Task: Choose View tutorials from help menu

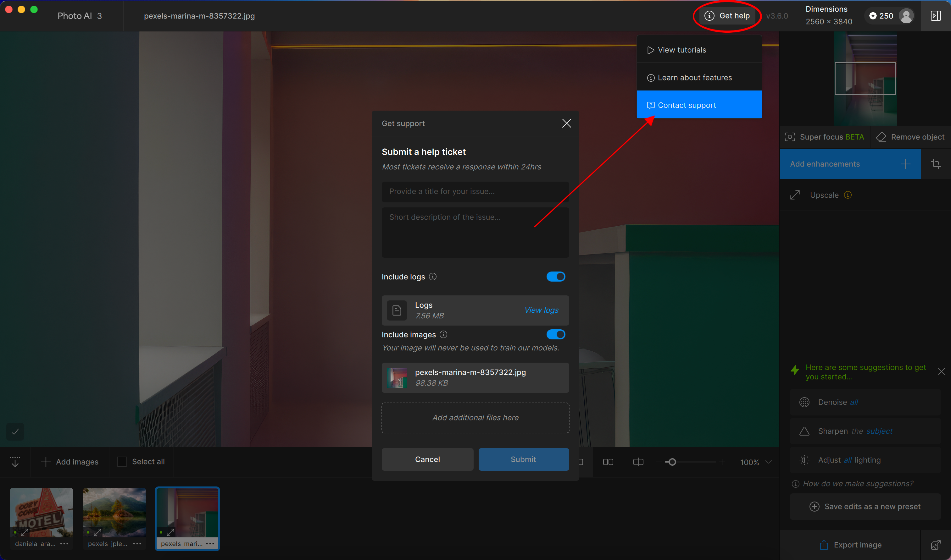Action: (681, 50)
